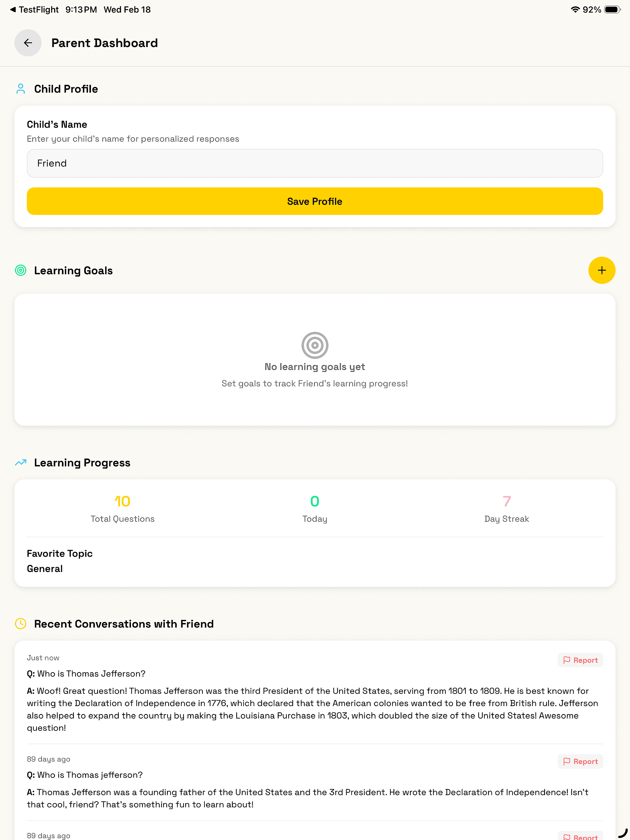Image resolution: width=630 pixels, height=840 pixels.
Task: Report the partially visible bottom conversation
Action: tap(580, 836)
